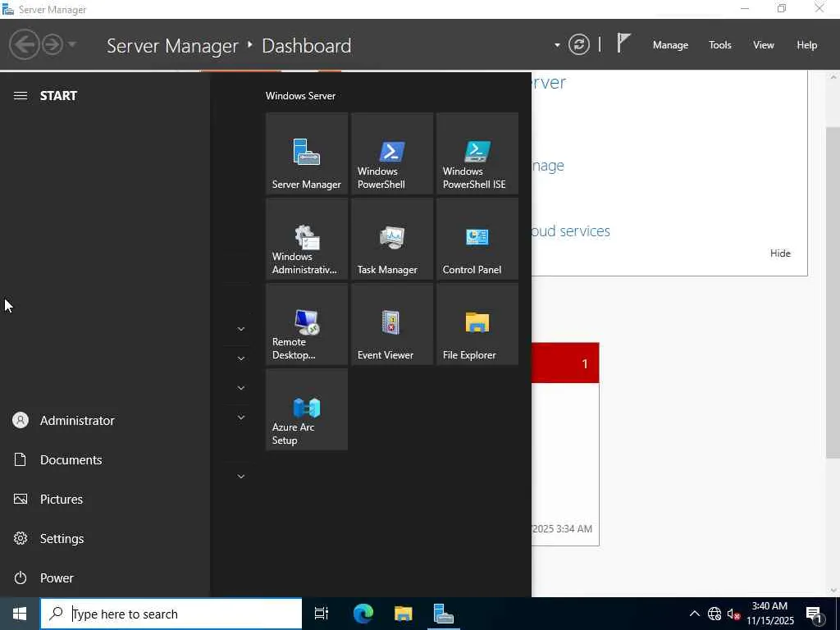Screen dimensions: 840x630
Task: Open the Power options
Action: pos(104,578)
